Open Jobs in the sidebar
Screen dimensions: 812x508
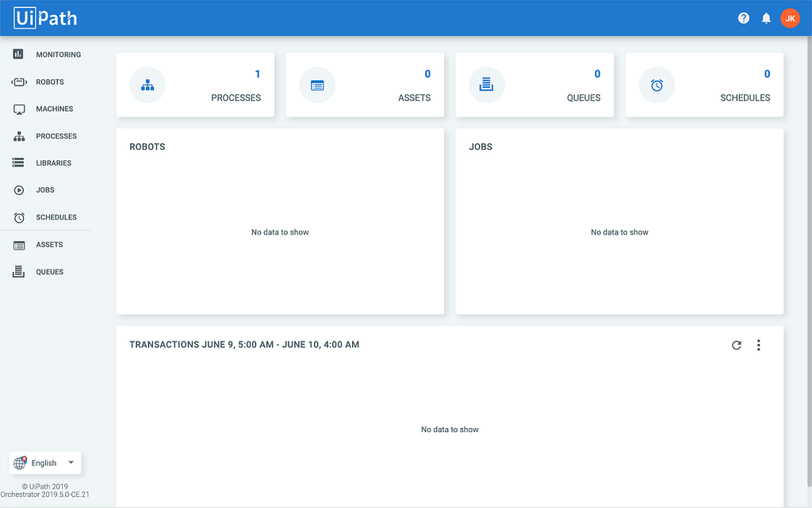tap(45, 190)
